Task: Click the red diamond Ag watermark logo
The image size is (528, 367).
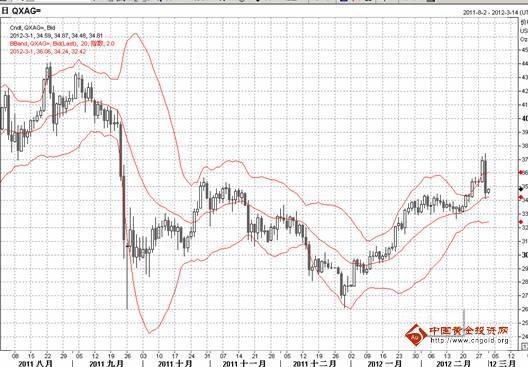Action: [416, 335]
